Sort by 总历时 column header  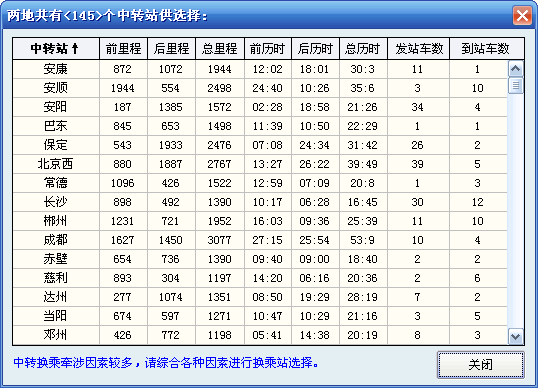(x=363, y=49)
